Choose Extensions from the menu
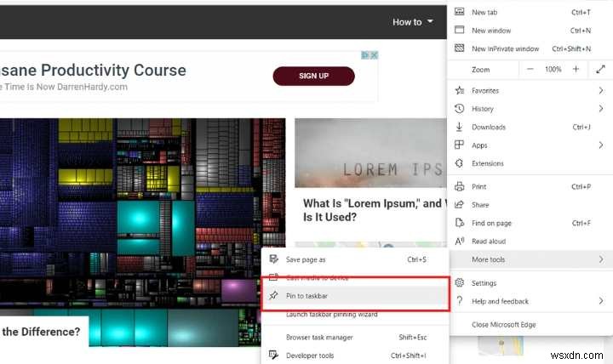The height and width of the screenshot is (364, 613). click(530, 163)
